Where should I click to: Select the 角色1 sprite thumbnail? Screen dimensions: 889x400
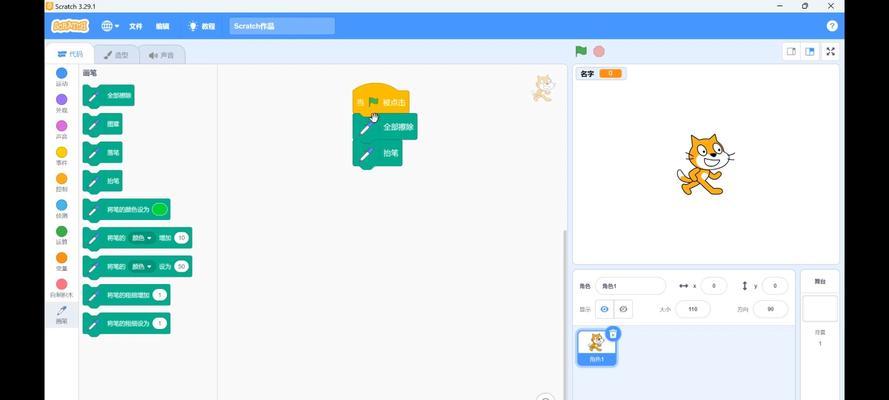coord(596,348)
